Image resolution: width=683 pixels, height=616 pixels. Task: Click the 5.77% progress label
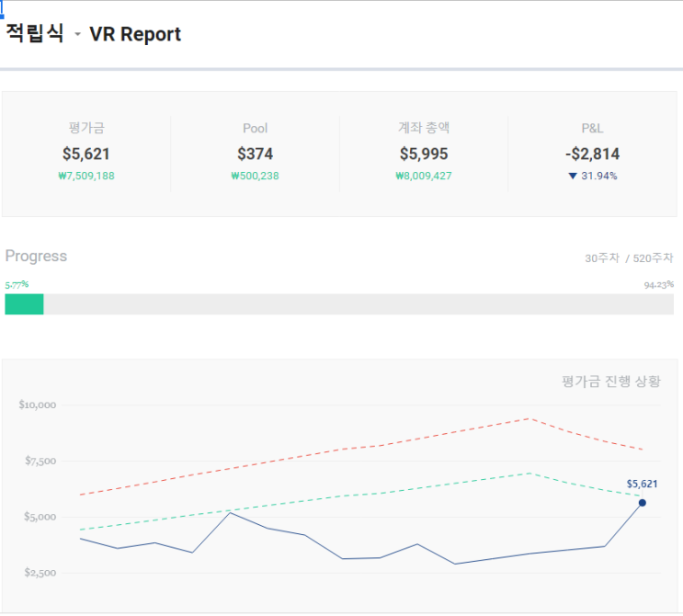coord(17,285)
